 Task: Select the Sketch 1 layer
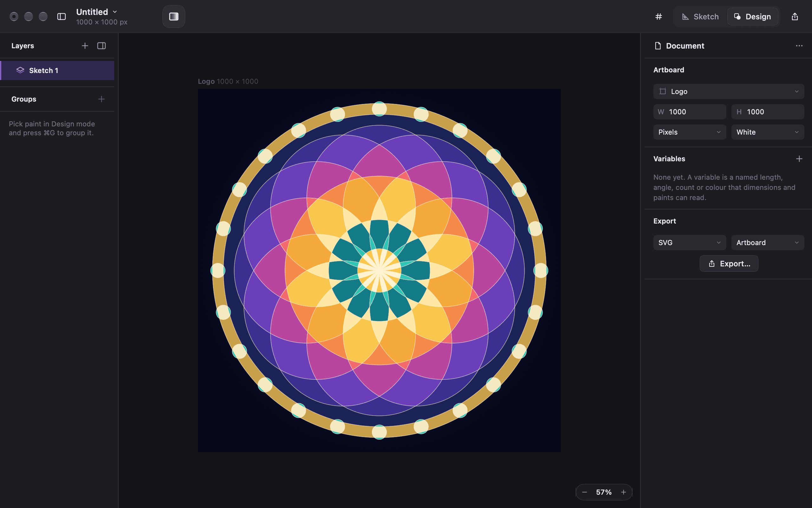point(57,70)
